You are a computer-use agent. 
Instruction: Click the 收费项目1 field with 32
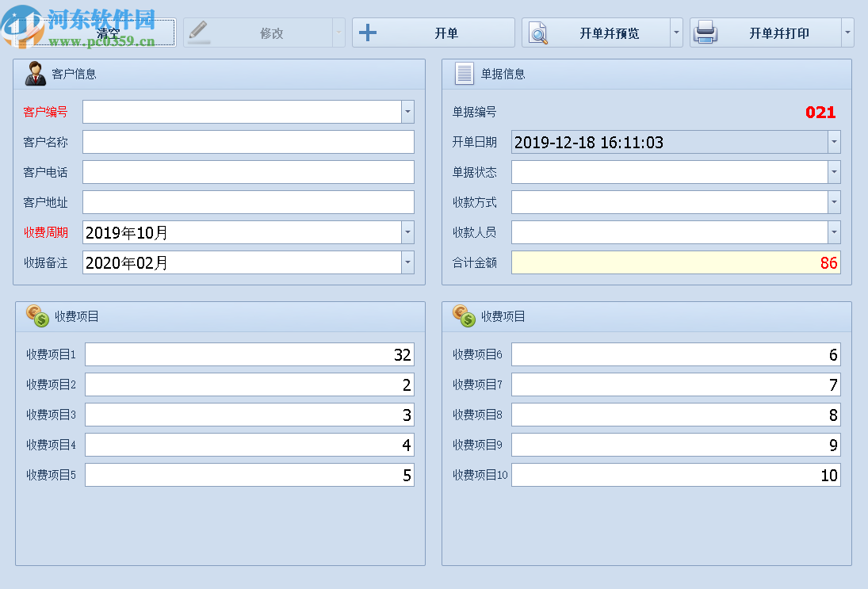pyautogui.click(x=250, y=354)
